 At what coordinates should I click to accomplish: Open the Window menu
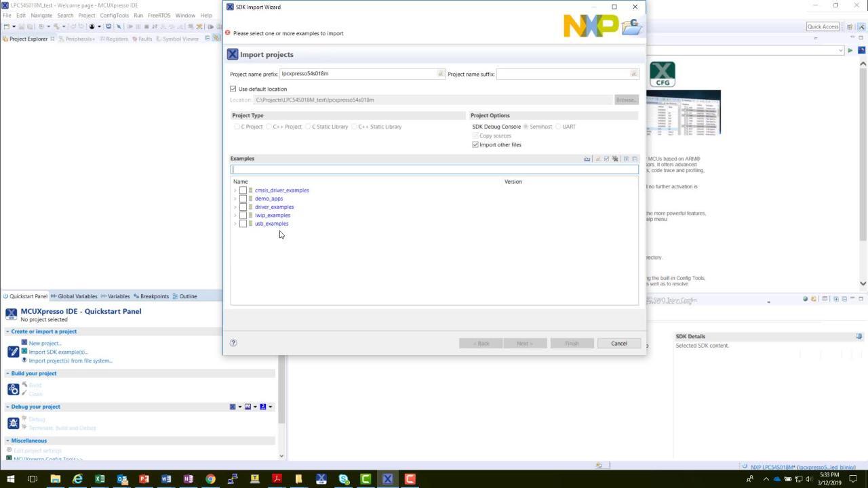pos(185,15)
